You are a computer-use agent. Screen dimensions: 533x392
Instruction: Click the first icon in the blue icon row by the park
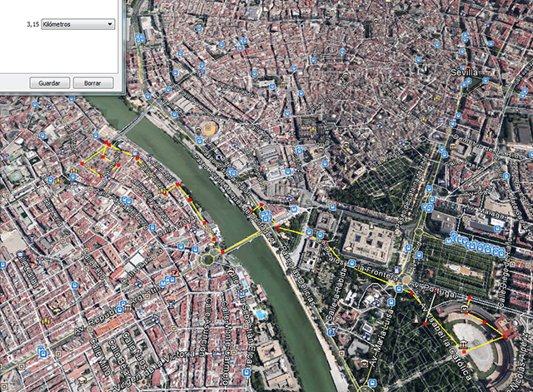click(x=448, y=240)
